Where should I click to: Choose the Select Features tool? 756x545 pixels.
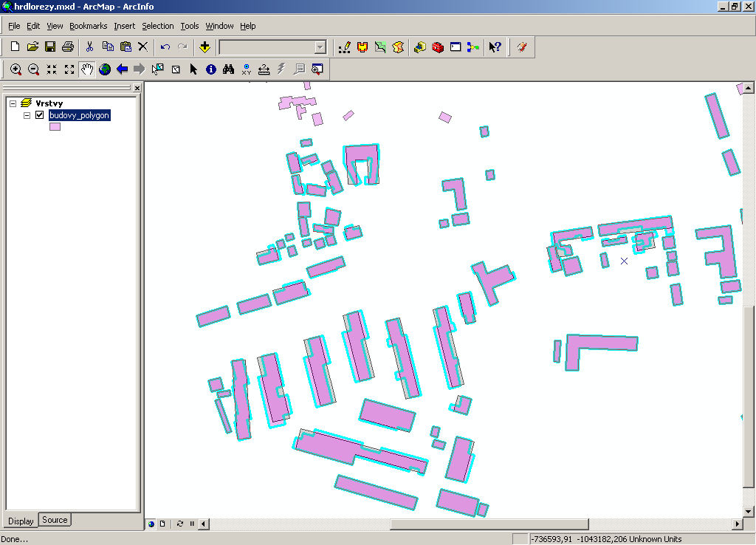click(158, 69)
